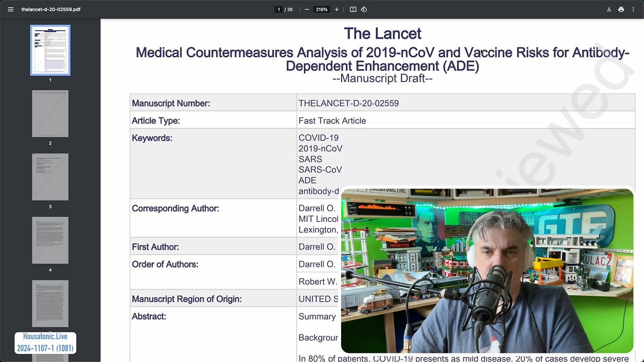Click file name thelancet-d-20-02559.pdf
The height and width of the screenshot is (362, 644).
(x=51, y=10)
